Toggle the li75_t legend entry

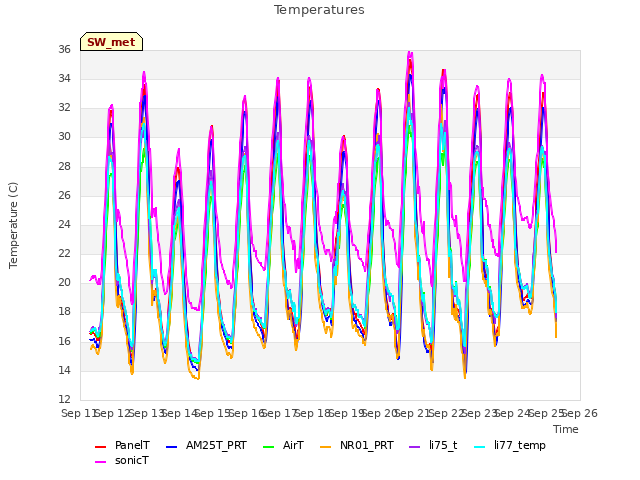pyautogui.click(x=433, y=445)
